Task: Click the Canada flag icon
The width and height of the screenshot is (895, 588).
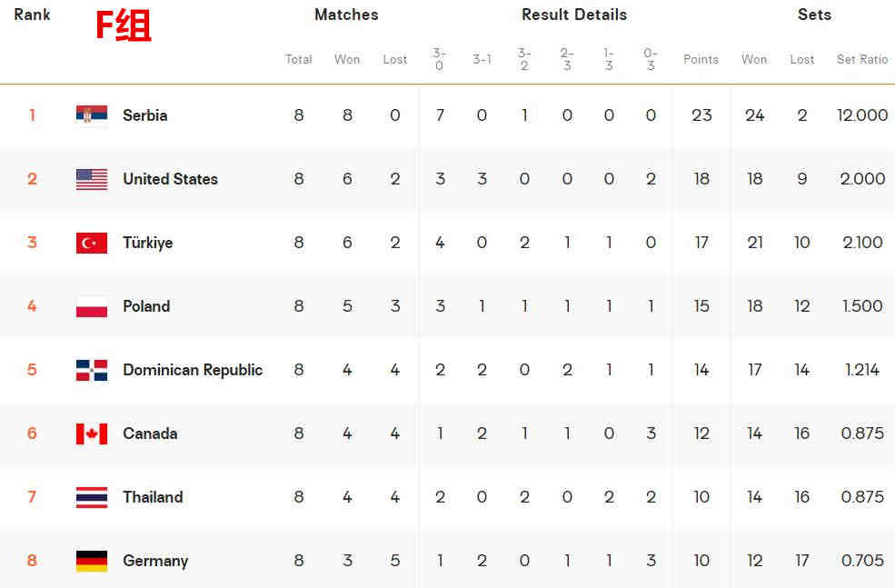Action: pyautogui.click(x=92, y=434)
